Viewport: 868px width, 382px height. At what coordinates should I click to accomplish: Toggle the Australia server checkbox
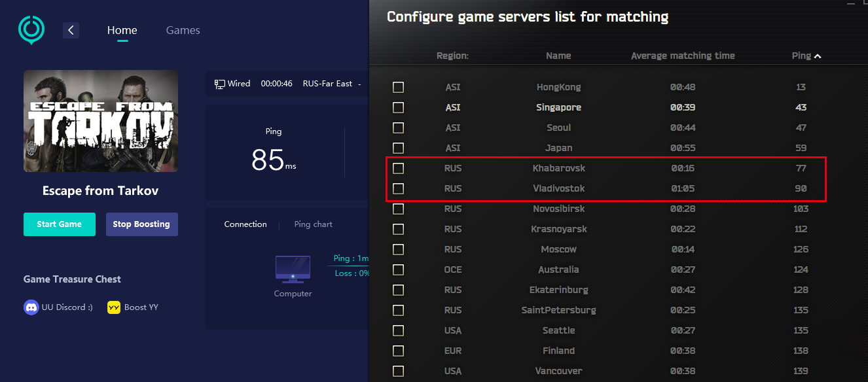(x=398, y=269)
